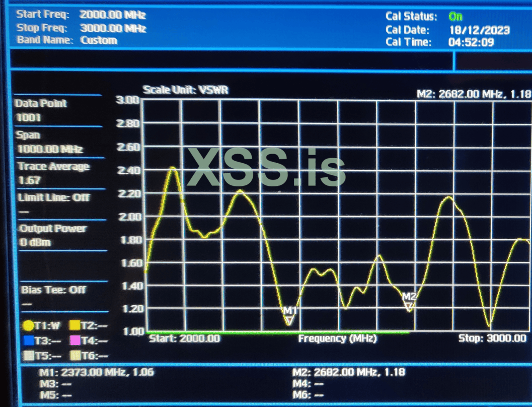The height and width of the screenshot is (407, 532).
Task: Click the Band Name Custom value
Action: coord(99,40)
